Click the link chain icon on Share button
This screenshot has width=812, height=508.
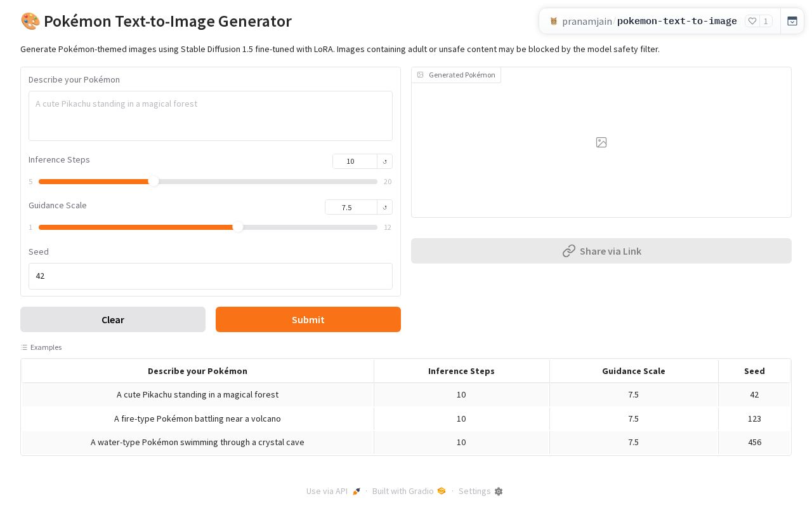(x=569, y=251)
